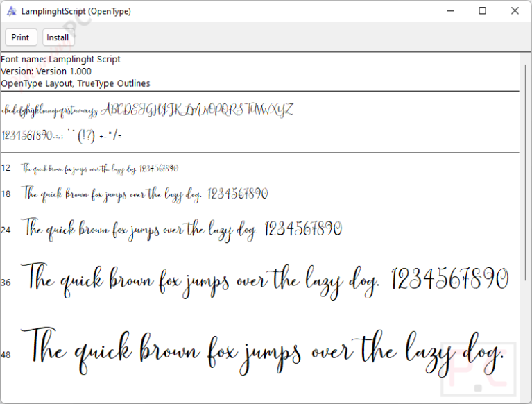
Task: Maximize the LamplinghtScript window
Action: coord(482,11)
